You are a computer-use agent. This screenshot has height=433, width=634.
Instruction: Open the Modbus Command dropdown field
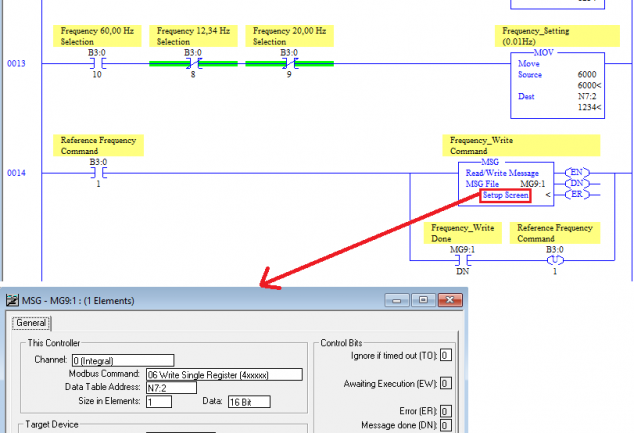point(224,374)
